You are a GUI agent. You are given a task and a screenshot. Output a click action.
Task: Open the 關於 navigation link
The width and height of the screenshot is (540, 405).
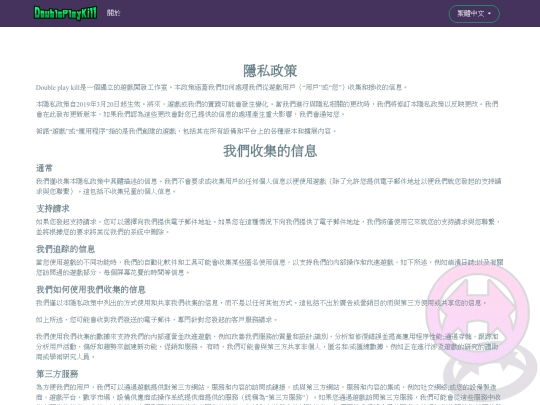pyautogui.click(x=113, y=13)
